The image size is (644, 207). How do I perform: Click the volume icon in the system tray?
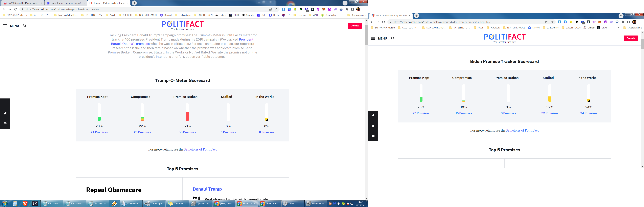[x=339, y=204]
